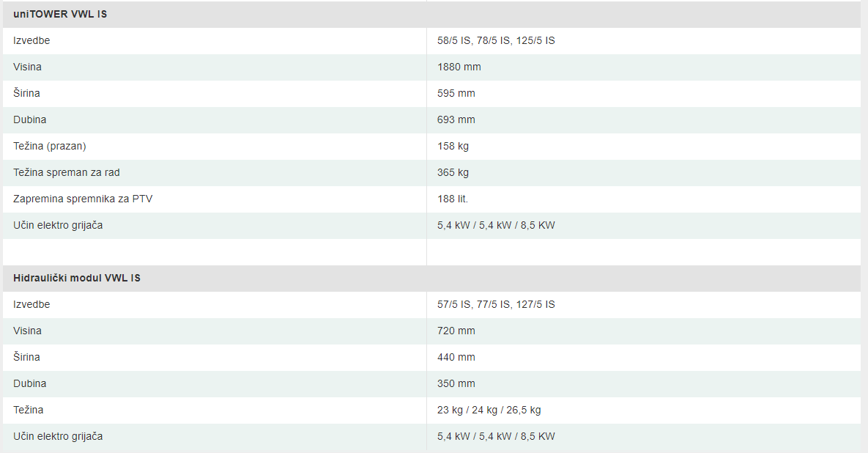The image size is (868, 453).
Task: Select the 350 mm depth value
Action: coord(456,383)
